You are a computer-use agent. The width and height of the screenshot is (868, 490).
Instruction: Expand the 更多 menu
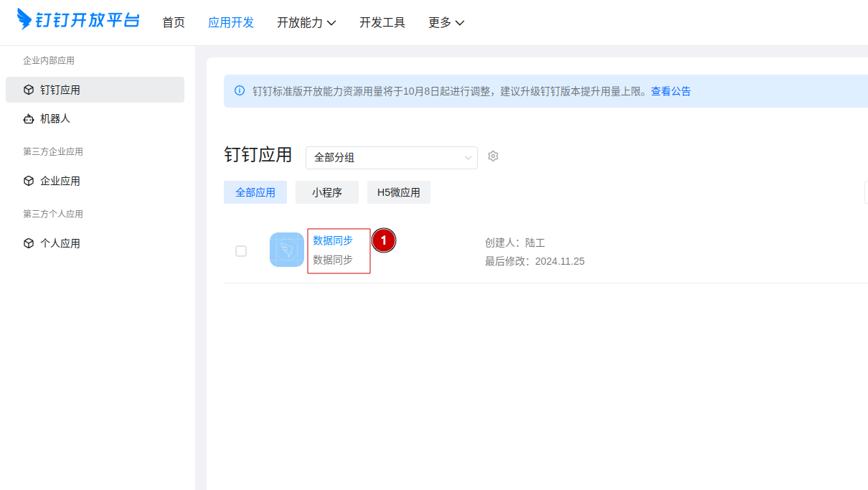point(446,22)
